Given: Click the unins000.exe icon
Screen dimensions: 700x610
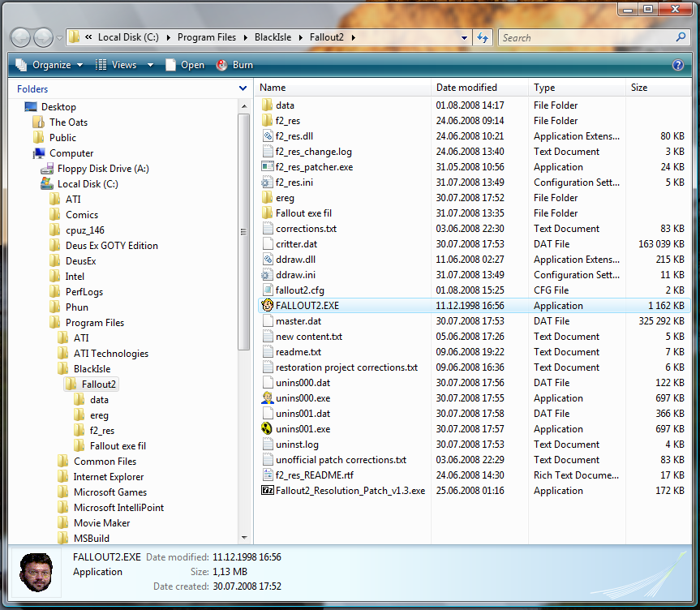Looking at the screenshot, I should (x=267, y=398).
